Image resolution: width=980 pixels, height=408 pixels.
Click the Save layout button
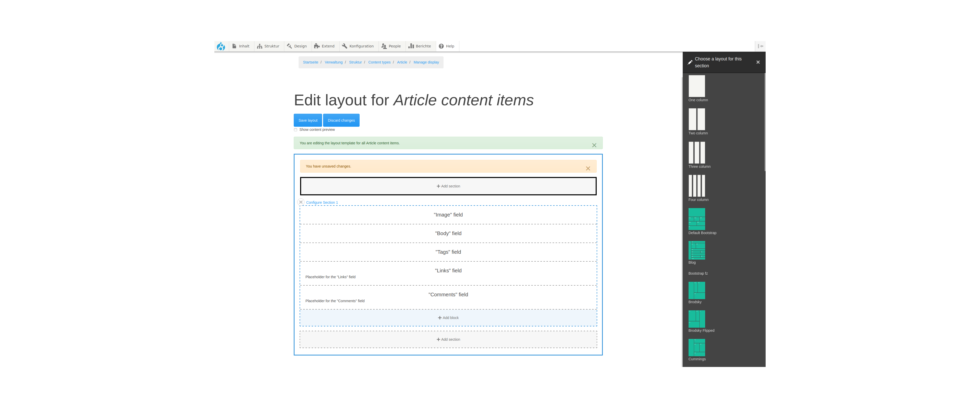click(308, 120)
